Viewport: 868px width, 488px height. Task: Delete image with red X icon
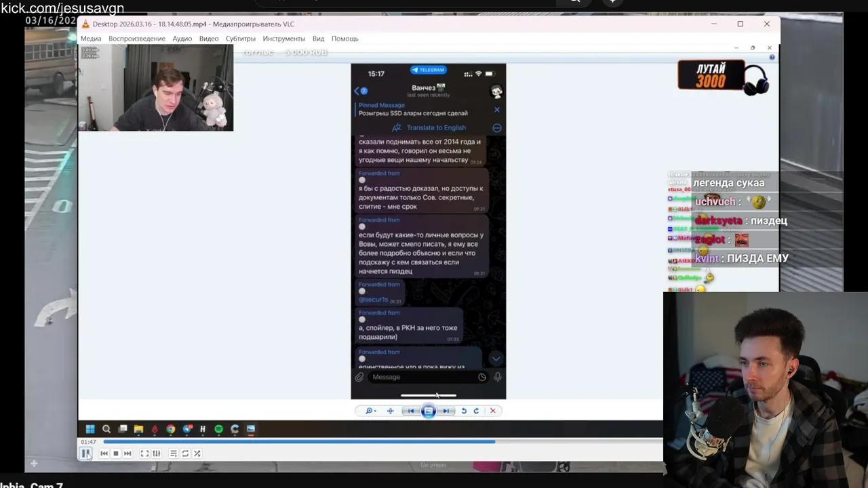click(x=493, y=411)
